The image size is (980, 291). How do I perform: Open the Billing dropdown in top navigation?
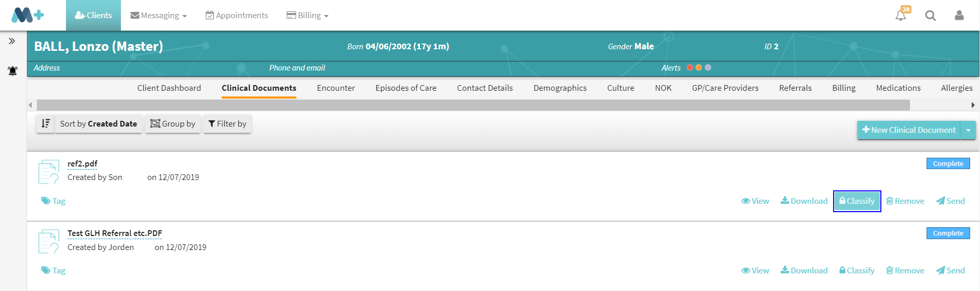(308, 16)
